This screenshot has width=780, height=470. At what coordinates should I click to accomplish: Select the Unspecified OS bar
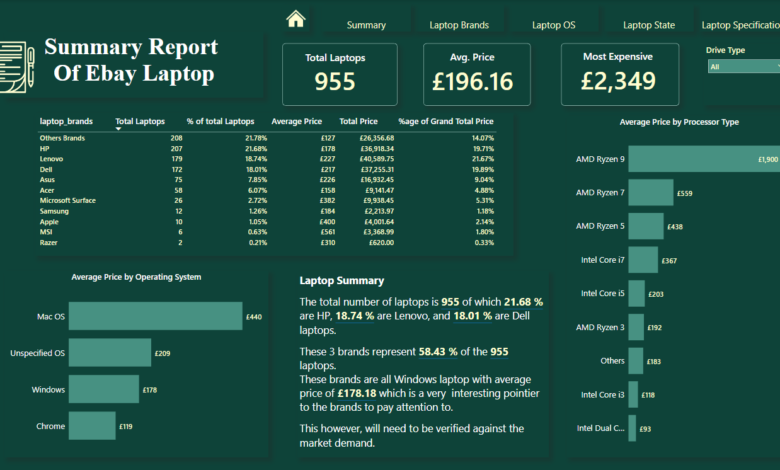point(110,353)
